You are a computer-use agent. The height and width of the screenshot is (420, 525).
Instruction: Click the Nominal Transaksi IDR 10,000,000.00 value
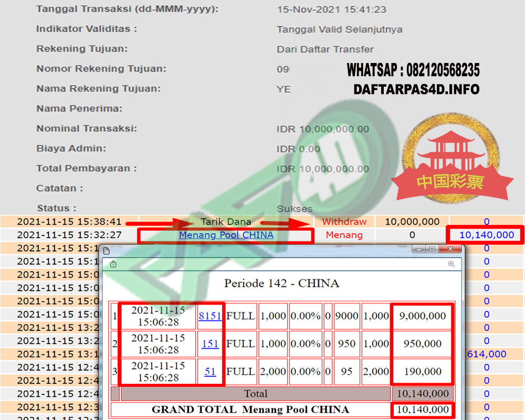coord(323,129)
